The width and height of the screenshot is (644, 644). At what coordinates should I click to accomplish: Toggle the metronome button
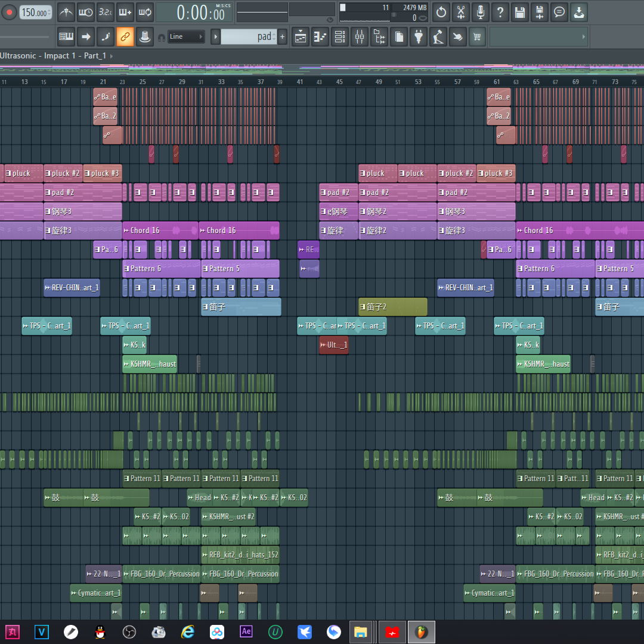[66, 12]
